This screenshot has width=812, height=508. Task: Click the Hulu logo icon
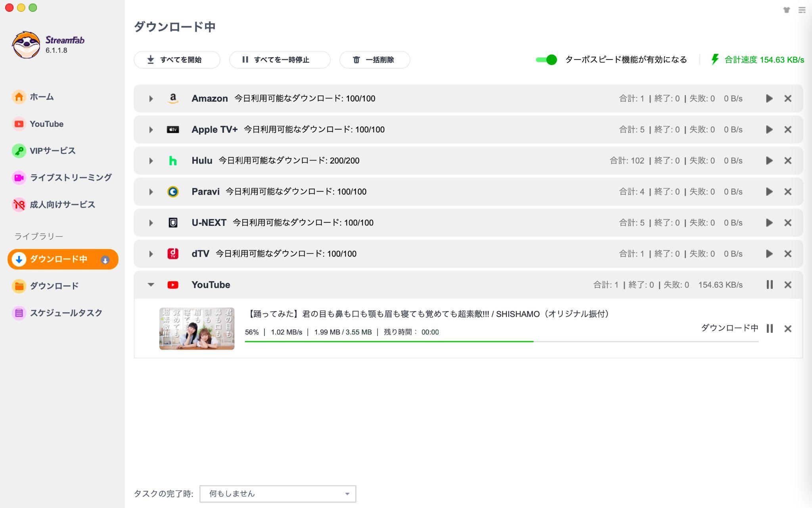tap(173, 161)
